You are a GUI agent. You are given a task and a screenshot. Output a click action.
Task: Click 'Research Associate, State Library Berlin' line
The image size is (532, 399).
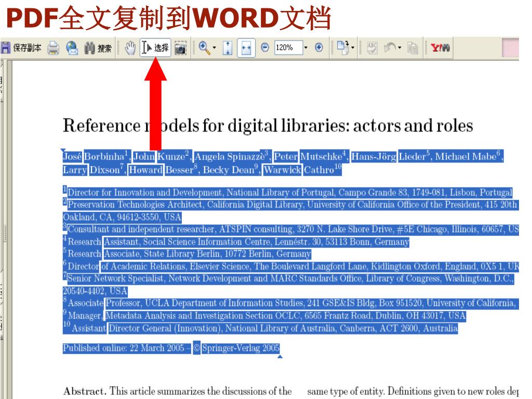tap(189, 254)
